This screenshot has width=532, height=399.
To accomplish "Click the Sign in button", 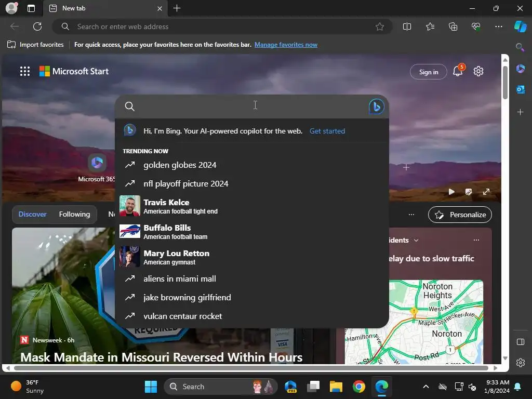I will tap(429, 72).
